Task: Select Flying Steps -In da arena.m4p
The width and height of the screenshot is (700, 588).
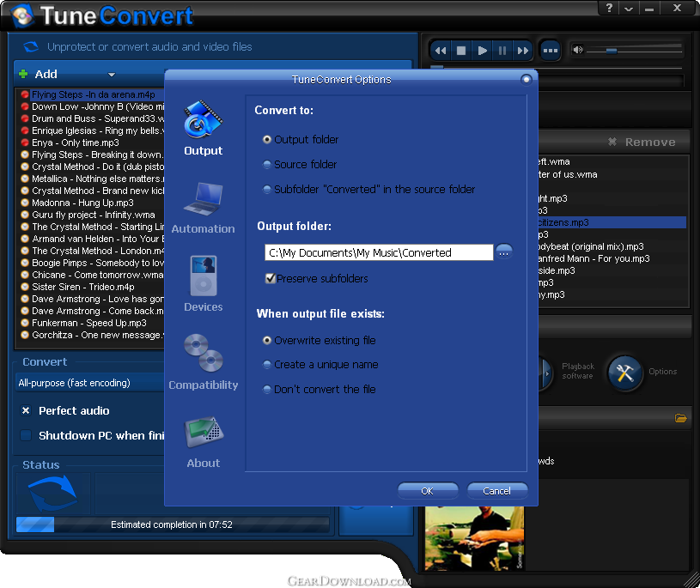Action: click(x=94, y=94)
